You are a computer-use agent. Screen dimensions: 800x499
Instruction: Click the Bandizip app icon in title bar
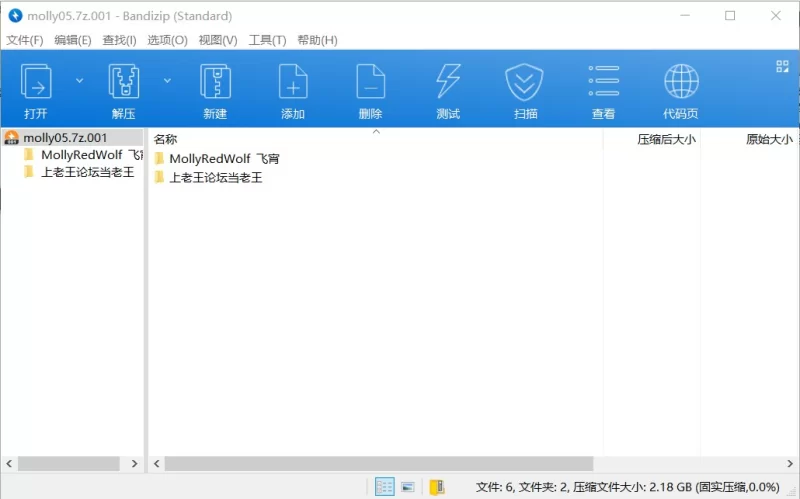tap(15, 16)
